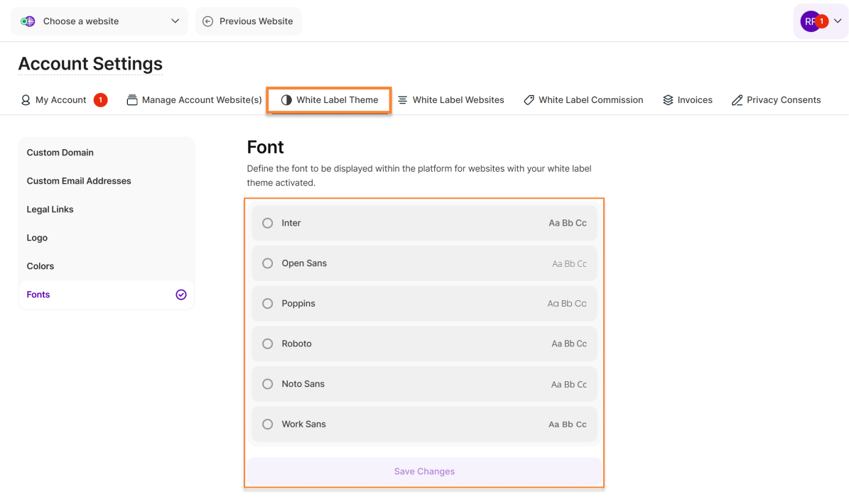This screenshot has height=504, width=849.
Task: Click the purple checkmark icon next to Fonts
Action: pos(181,295)
